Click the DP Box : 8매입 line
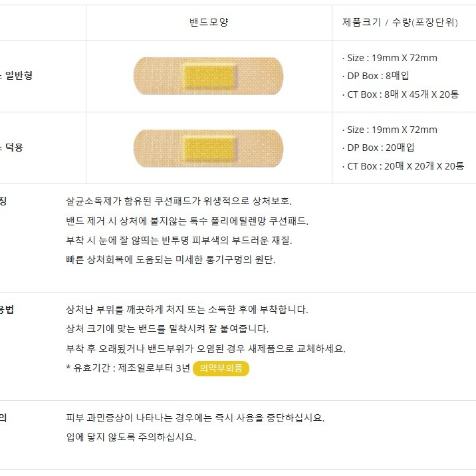The image size is (476, 476). [376, 76]
